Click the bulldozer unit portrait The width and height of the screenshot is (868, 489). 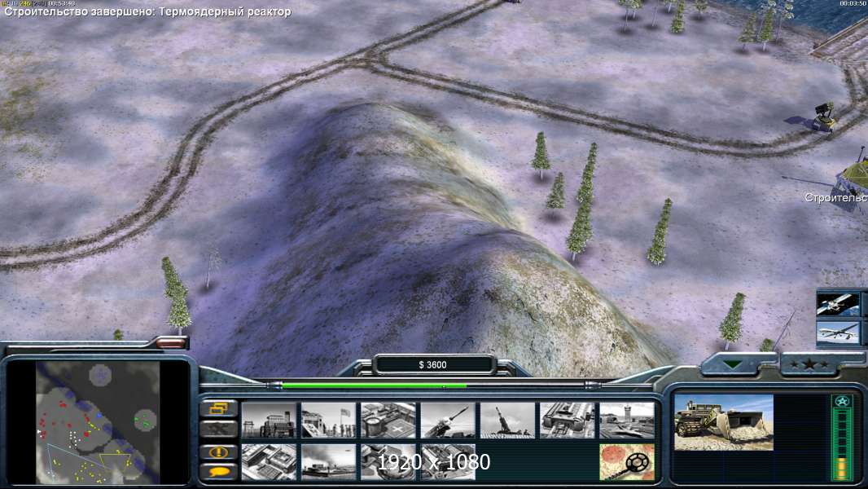(724, 422)
